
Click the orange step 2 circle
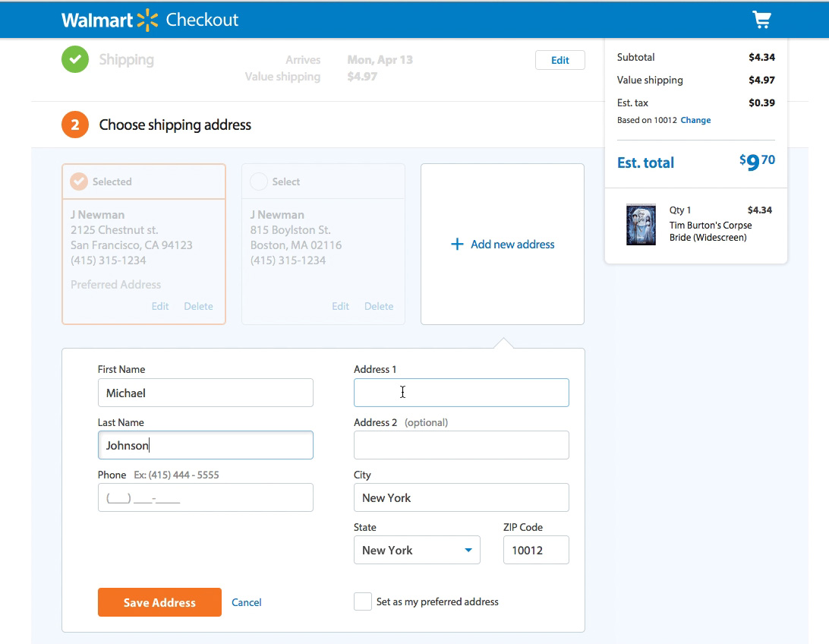[74, 125]
